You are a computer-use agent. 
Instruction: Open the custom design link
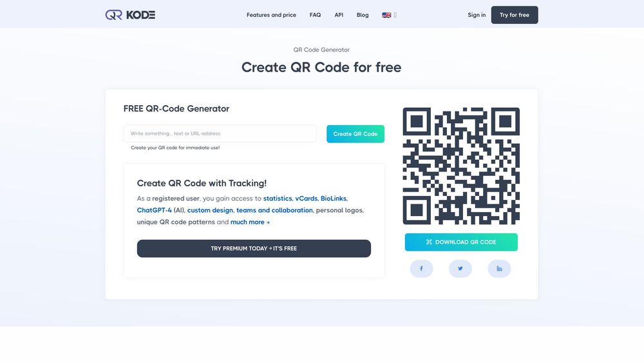pos(210,210)
